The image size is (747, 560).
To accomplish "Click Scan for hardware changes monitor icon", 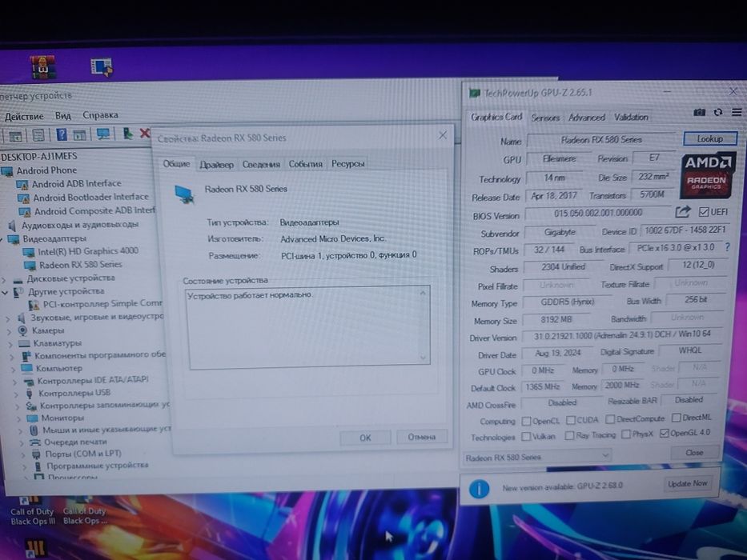I will (x=103, y=134).
